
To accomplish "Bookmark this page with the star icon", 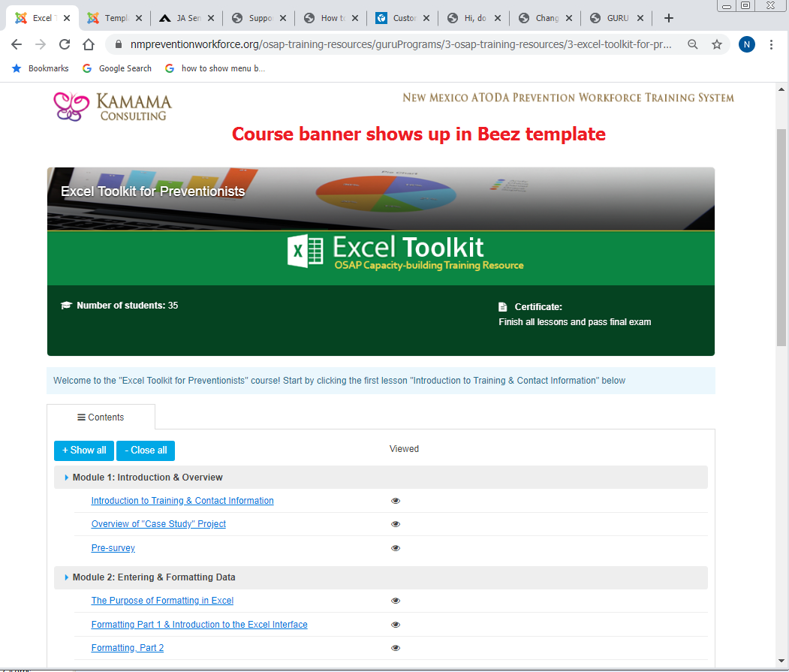I will tap(717, 44).
